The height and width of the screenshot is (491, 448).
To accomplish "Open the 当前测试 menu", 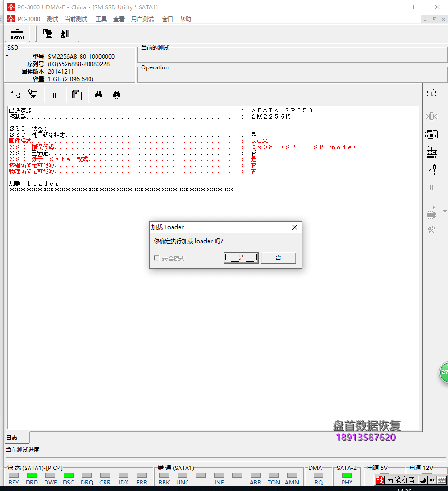I will (x=76, y=19).
